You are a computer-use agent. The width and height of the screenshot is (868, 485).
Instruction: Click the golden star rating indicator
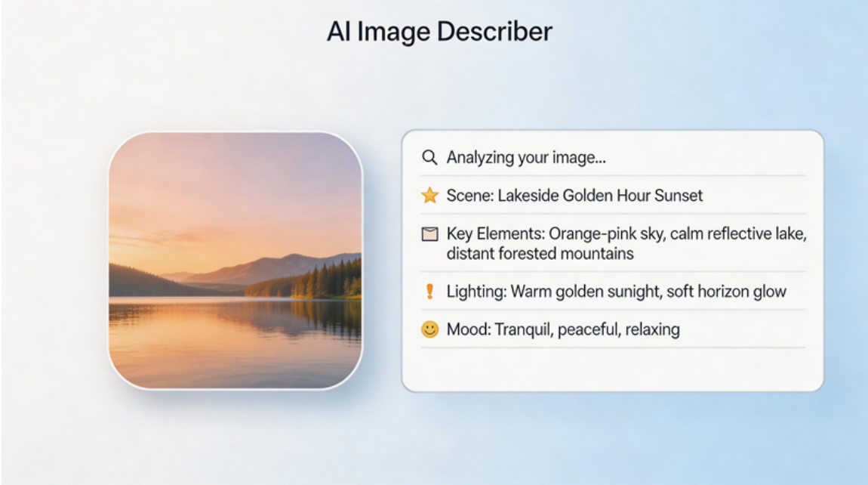(429, 195)
